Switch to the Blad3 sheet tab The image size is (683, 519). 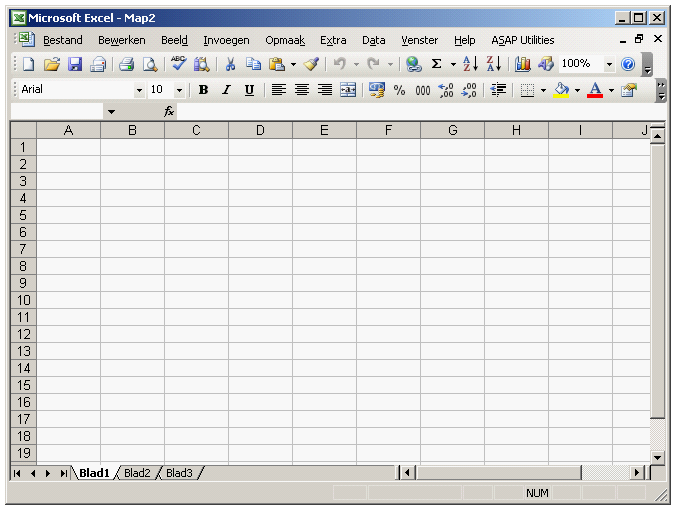[179, 473]
